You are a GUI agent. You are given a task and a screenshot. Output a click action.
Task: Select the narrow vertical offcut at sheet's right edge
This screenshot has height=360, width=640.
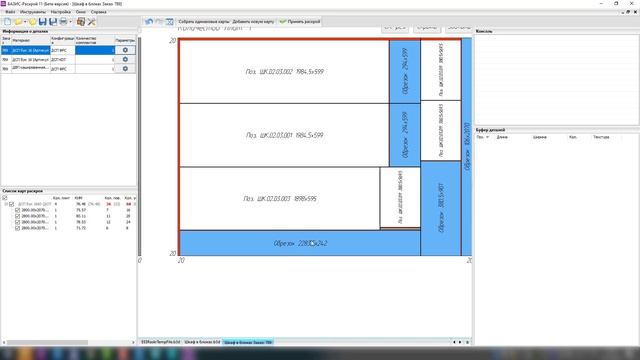[x=467, y=147]
